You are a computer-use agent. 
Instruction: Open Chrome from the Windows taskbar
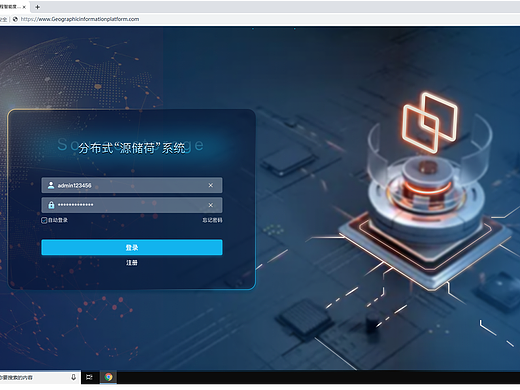[x=108, y=377]
